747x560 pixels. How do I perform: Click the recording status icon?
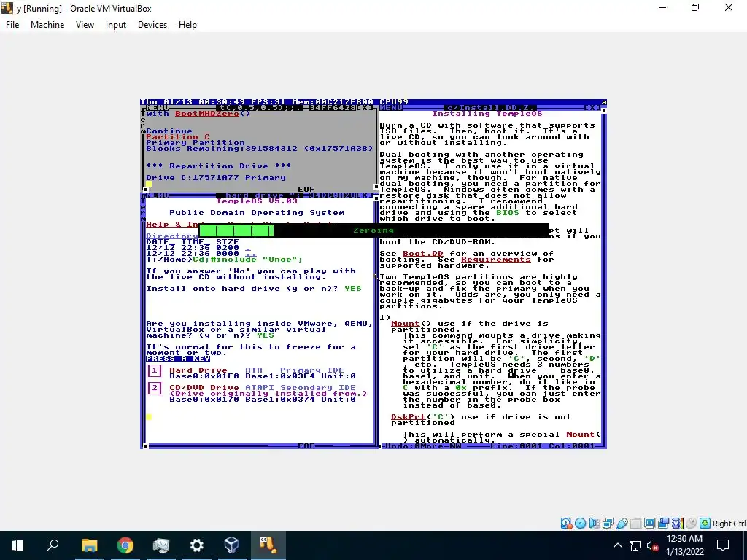pyautogui.click(x=663, y=524)
